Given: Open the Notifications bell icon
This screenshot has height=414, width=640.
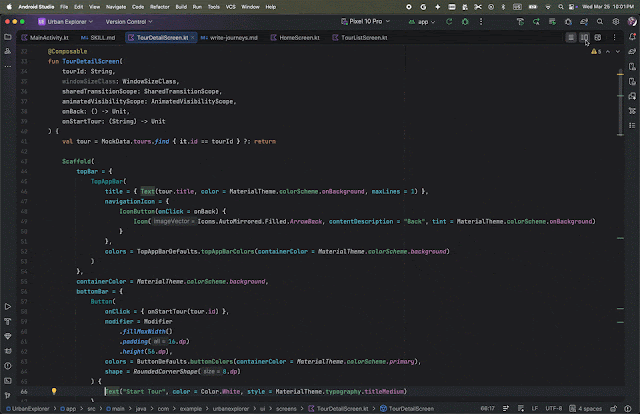Looking at the screenshot, I should click(x=631, y=38).
